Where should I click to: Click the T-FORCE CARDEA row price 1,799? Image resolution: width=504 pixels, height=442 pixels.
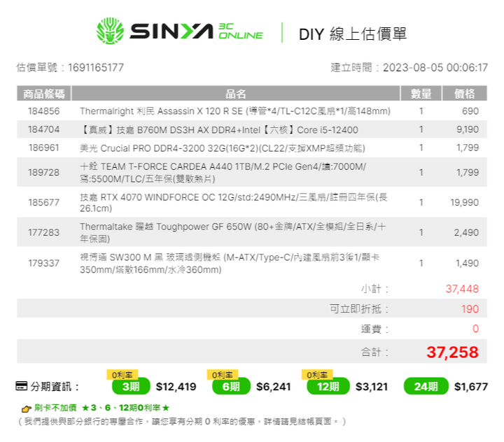[468, 173]
